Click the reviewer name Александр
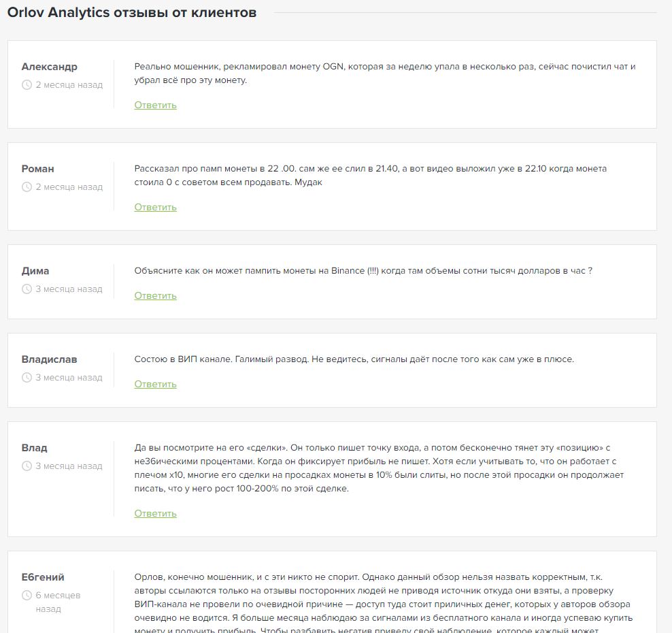The width and height of the screenshot is (672, 633). (49, 67)
